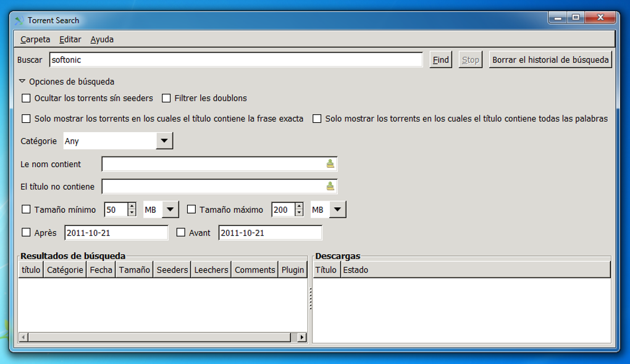Sort results by 'Plugin' column header
Viewport: 630px width, 364px height.
(293, 270)
